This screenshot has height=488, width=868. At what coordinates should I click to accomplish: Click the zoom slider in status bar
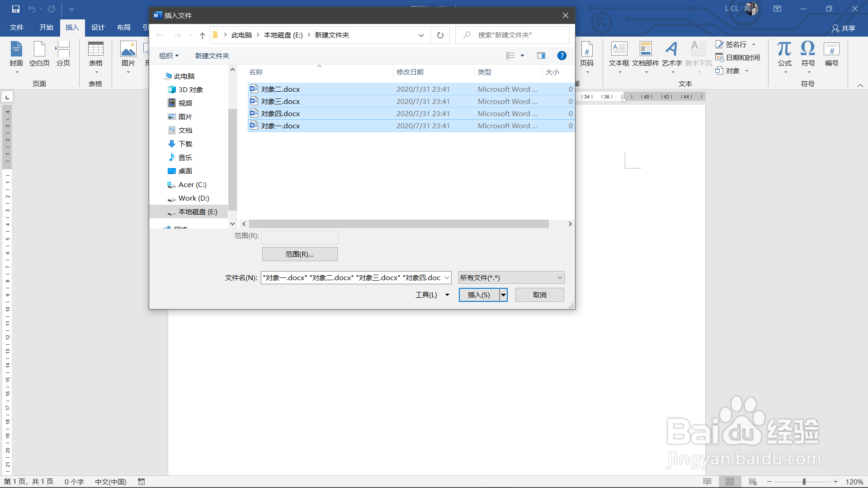click(804, 482)
